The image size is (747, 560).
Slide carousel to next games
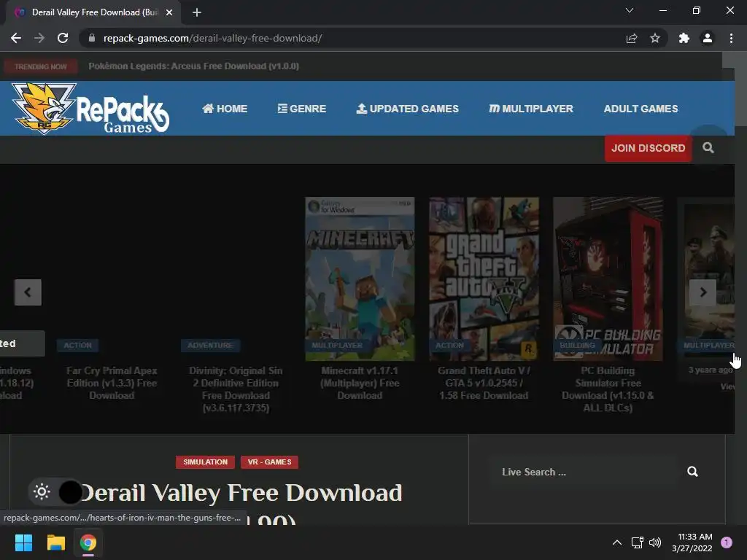tap(703, 292)
